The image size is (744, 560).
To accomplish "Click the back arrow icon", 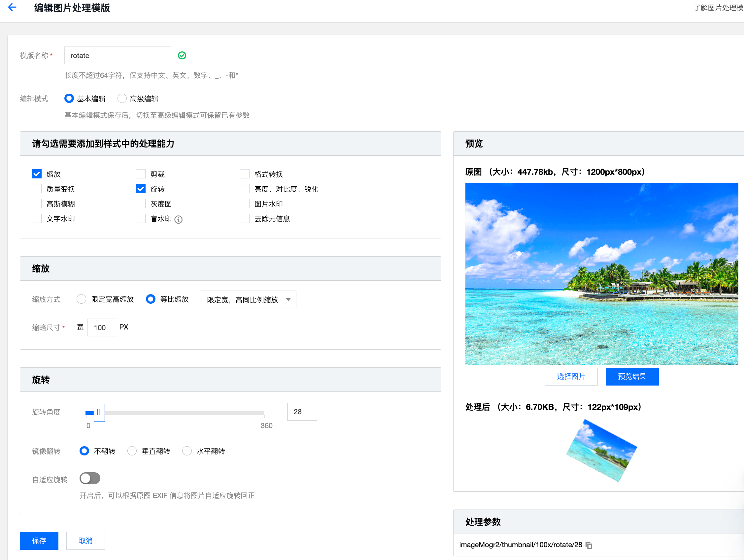I will [x=12, y=7].
